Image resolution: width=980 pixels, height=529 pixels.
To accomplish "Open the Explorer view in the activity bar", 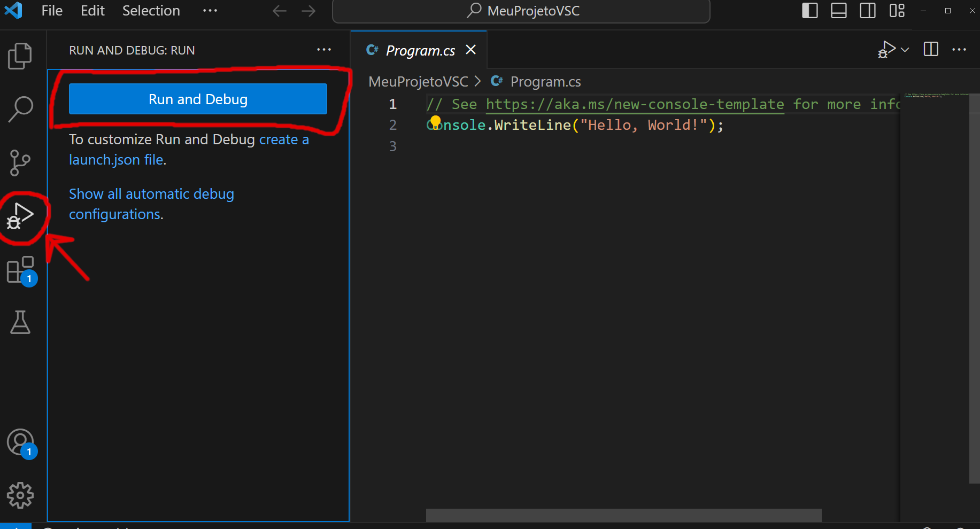I will click(20, 56).
